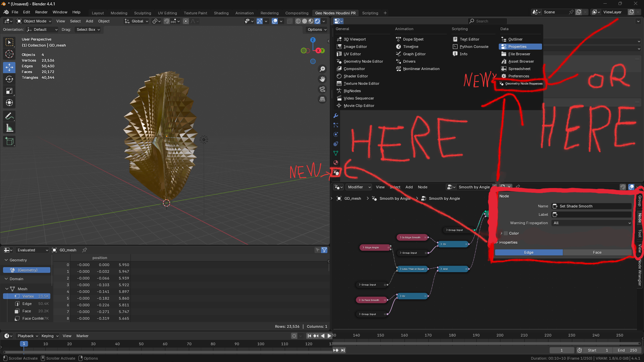Open the Evaluated mode dropdown in spreadsheet
Screen dimensions: 644x362
click(x=32, y=250)
